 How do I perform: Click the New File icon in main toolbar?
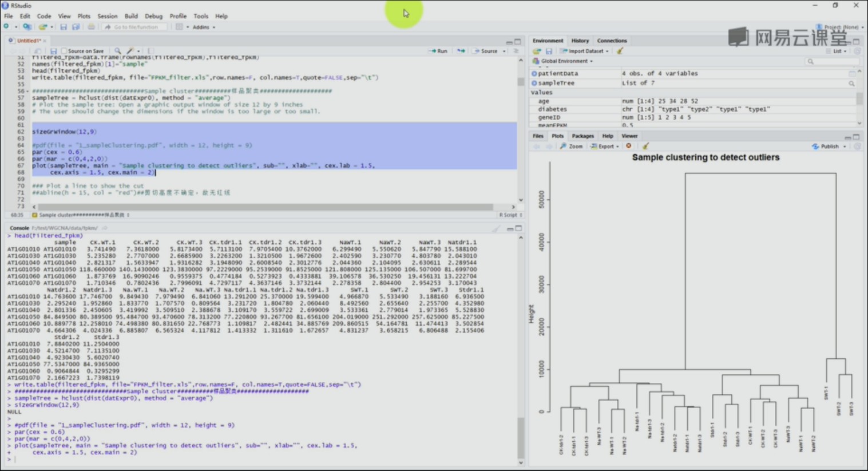pyautogui.click(x=7, y=27)
